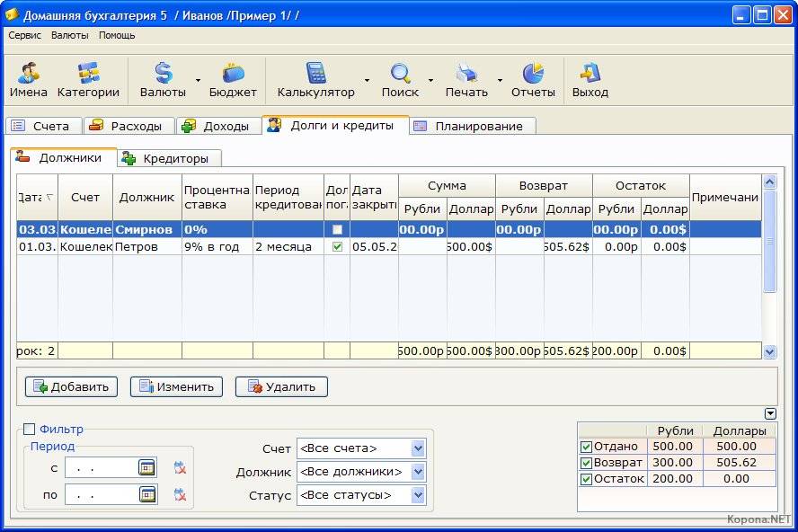Open the Счет '<Все счета>' combo box
The image size is (798, 532).
[361, 448]
